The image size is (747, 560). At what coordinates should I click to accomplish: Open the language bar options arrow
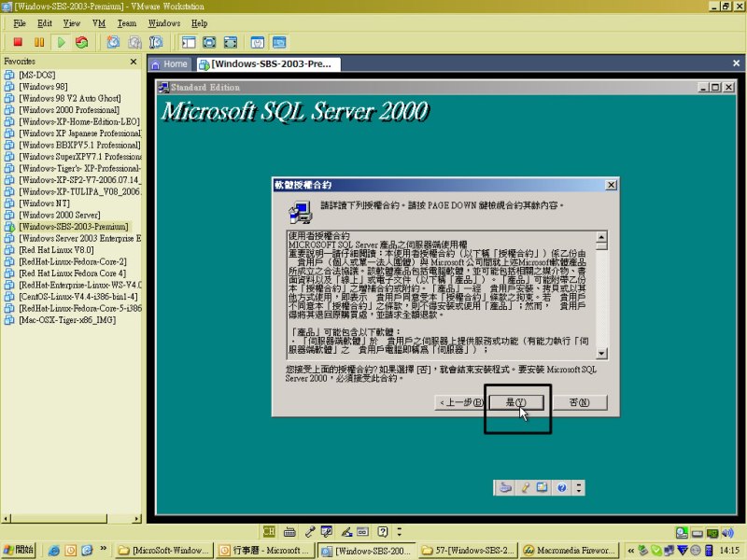point(400,531)
